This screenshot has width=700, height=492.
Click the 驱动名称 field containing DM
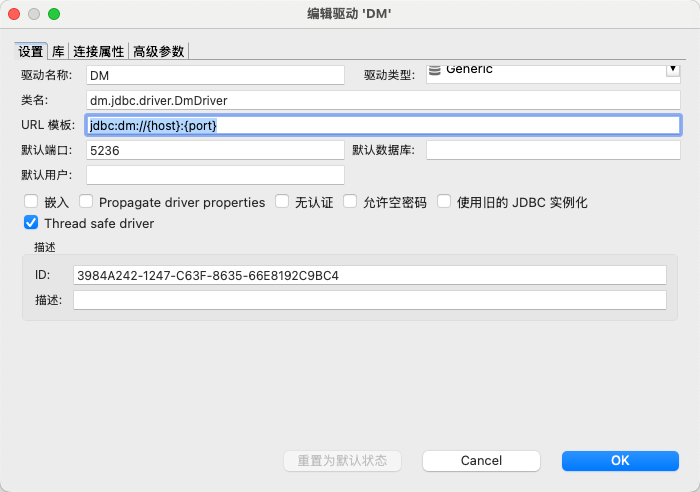click(x=215, y=75)
